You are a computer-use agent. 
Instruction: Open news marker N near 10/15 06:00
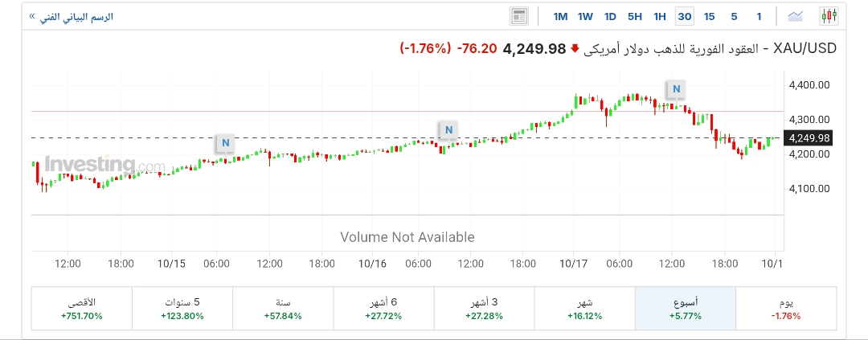click(226, 144)
